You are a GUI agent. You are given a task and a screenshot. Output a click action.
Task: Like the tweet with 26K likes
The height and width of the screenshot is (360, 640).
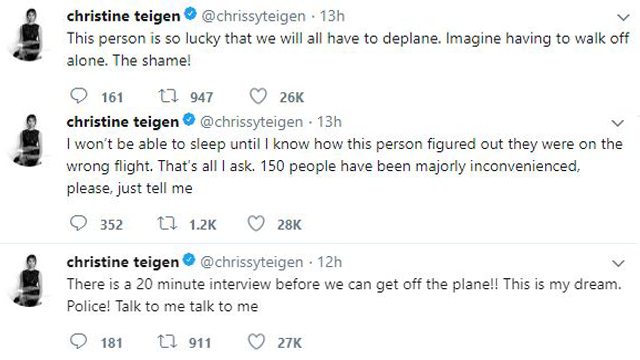click(258, 96)
